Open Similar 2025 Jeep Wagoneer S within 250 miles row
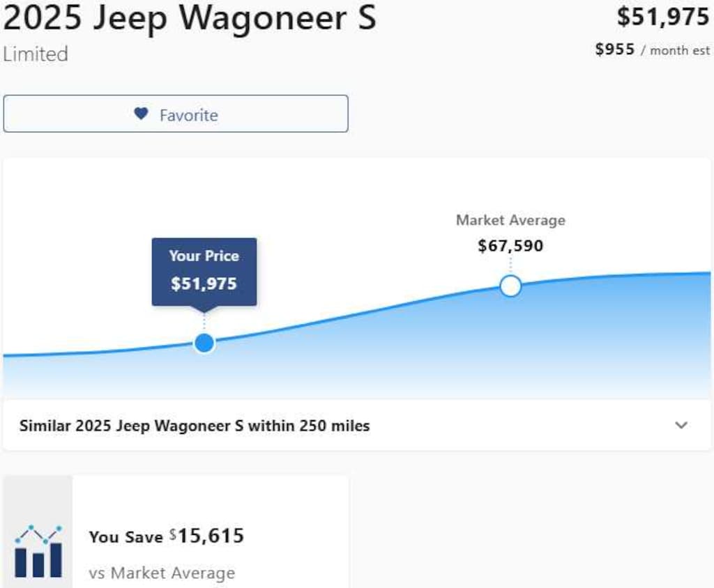 [356, 426]
